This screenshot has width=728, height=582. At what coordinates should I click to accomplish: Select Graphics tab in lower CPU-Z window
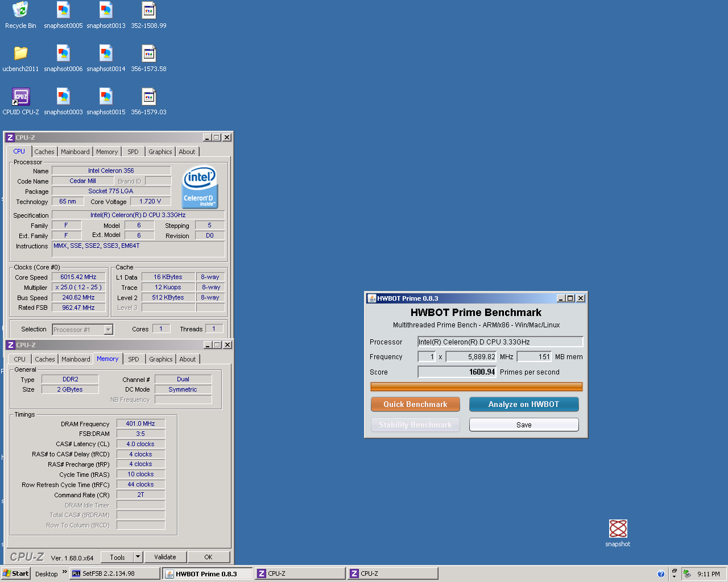click(161, 359)
